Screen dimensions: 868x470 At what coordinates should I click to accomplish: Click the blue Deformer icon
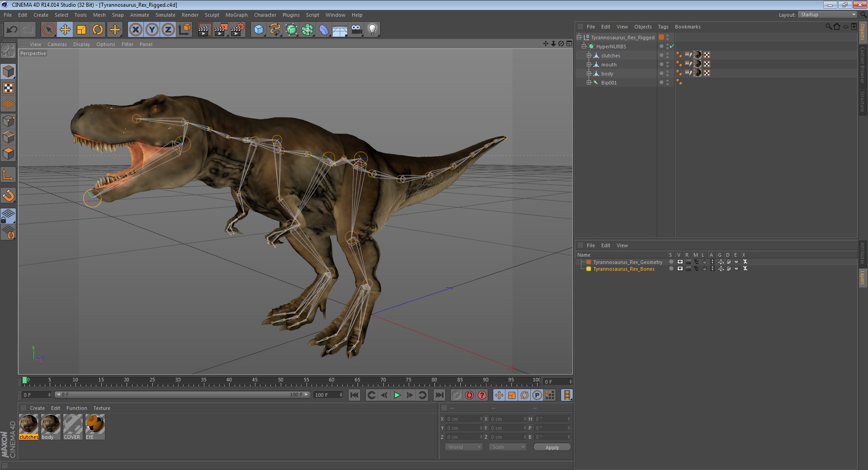coord(324,30)
